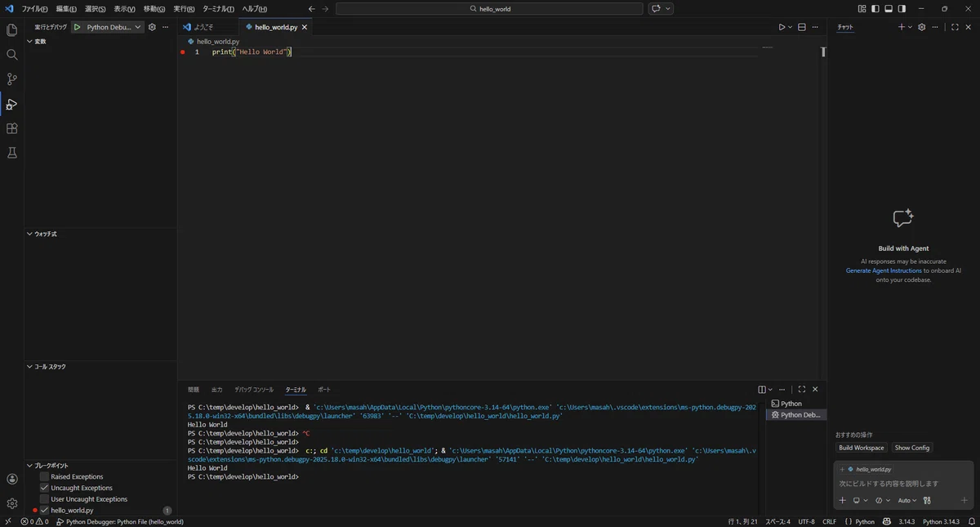
Task: Click the remote window status icon
Action: point(8,521)
